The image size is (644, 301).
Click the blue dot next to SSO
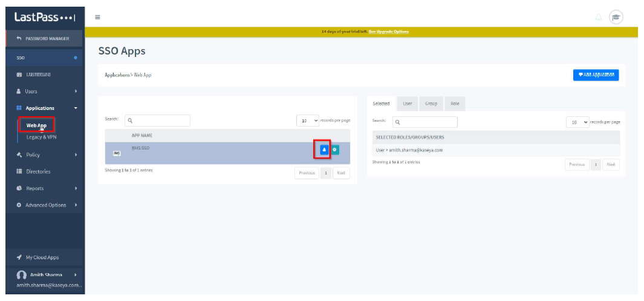tap(75, 58)
